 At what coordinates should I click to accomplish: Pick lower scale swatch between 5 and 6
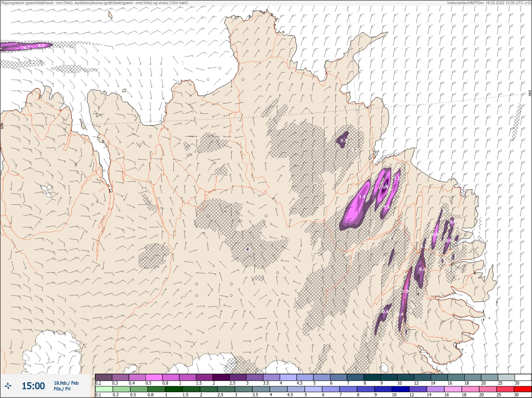(x=313, y=389)
